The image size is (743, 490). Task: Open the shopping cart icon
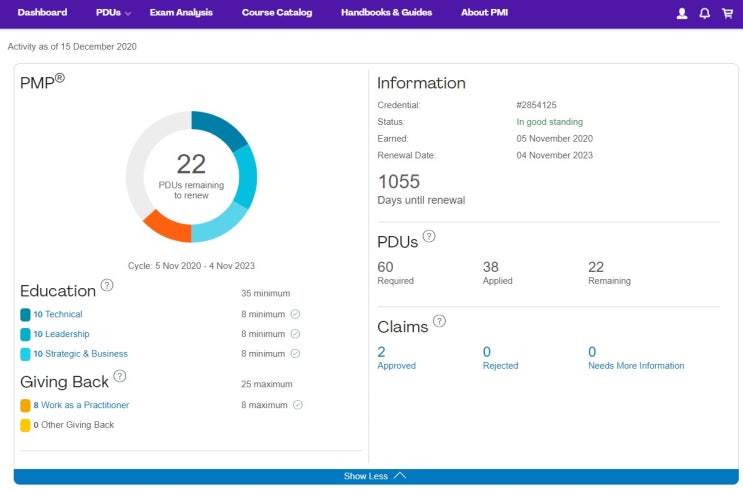click(727, 13)
